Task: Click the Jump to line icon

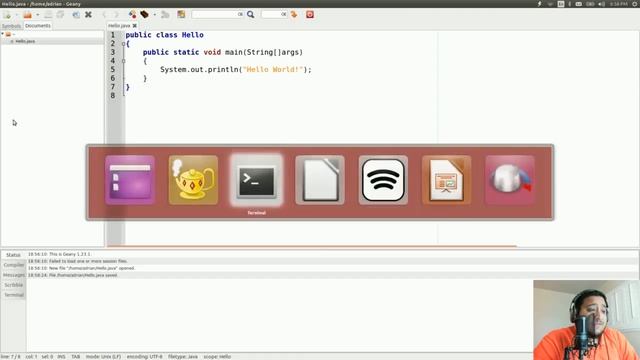Action: [294, 15]
